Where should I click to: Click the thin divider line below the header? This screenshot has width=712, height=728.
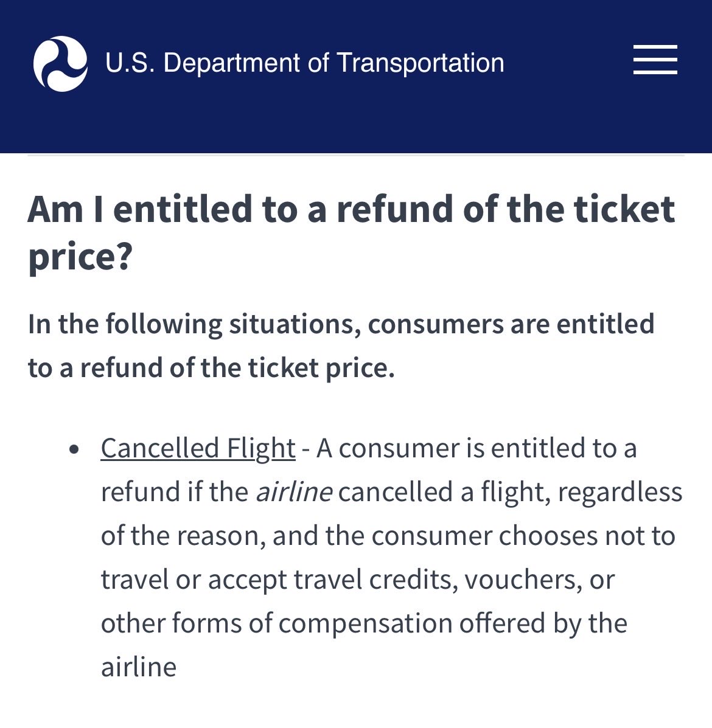tap(356, 156)
